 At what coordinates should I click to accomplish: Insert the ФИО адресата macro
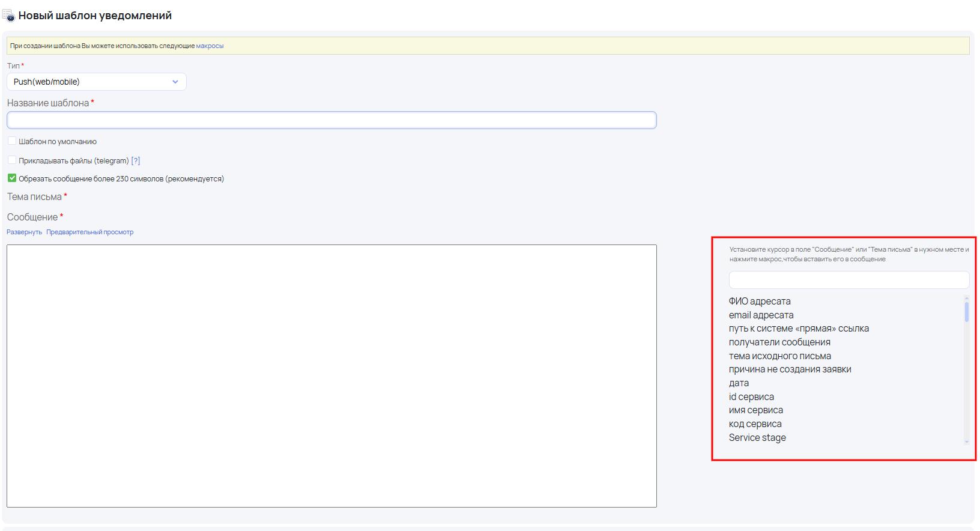[760, 302]
